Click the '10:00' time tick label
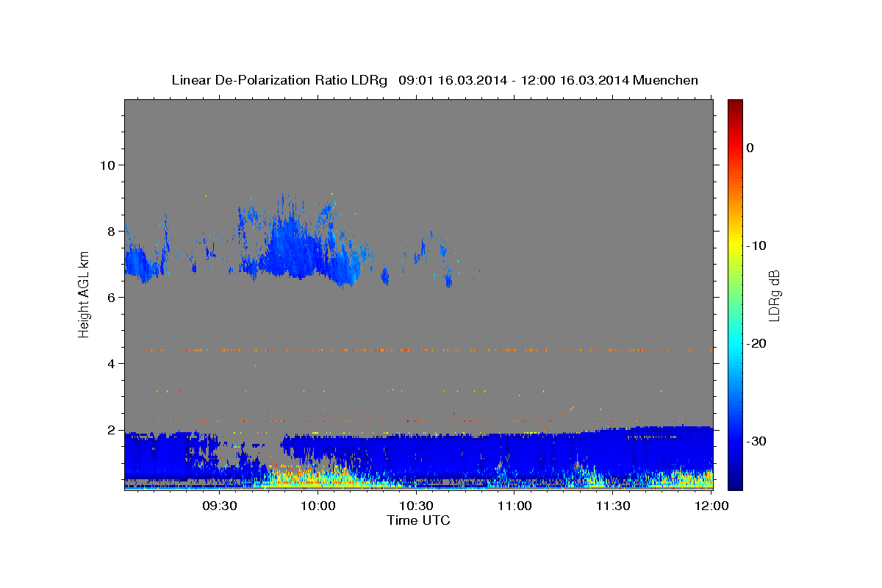 [x=319, y=506]
